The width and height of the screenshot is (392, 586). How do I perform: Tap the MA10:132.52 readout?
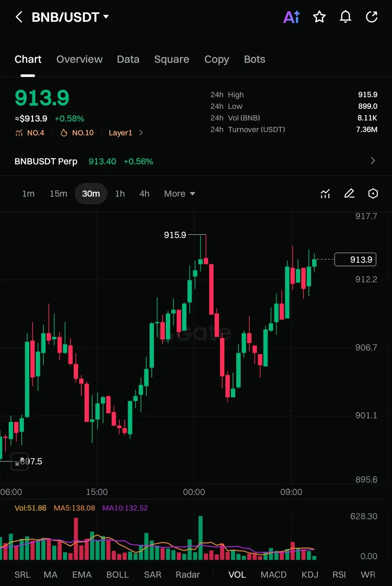pos(125,508)
